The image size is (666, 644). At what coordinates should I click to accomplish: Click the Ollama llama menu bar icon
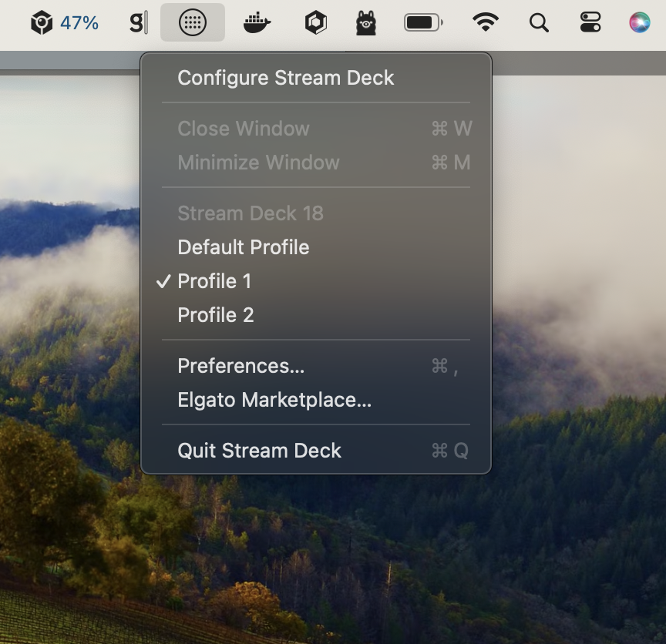(x=365, y=22)
